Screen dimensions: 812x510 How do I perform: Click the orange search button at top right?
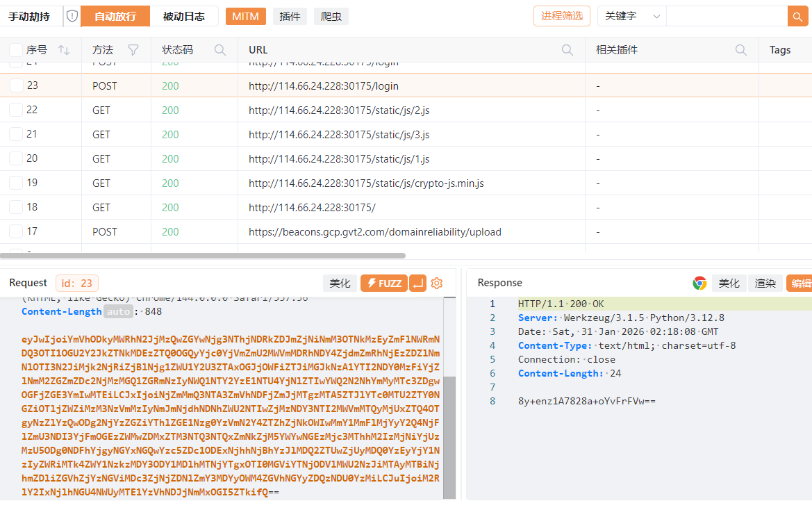(x=797, y=16)
